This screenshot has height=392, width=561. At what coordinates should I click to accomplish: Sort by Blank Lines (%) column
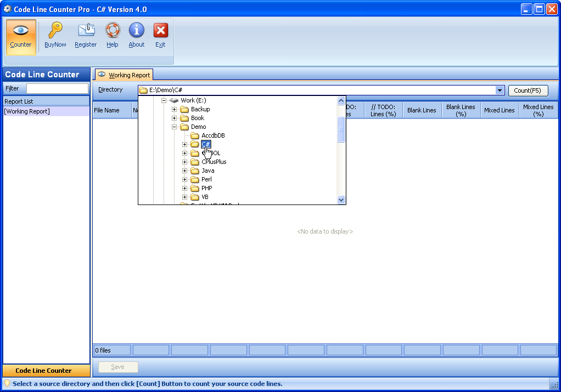(x=461, y=110)
